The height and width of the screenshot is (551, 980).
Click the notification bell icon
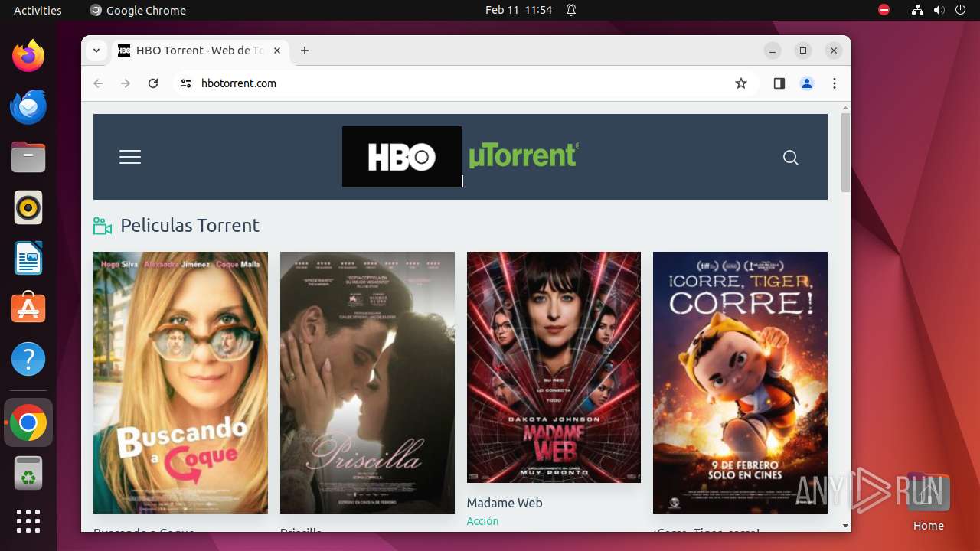pos(571,10)
